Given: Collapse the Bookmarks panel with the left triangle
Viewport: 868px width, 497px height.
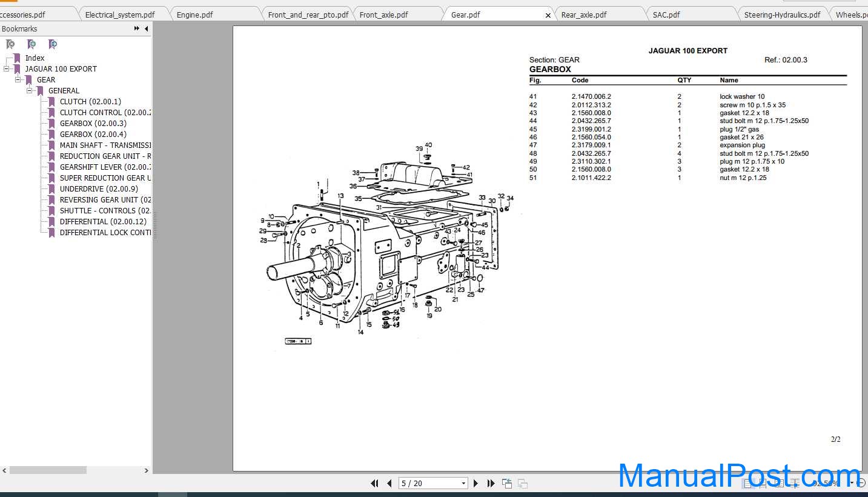Looking at the screenshot, I should click(x=147, y=28).
